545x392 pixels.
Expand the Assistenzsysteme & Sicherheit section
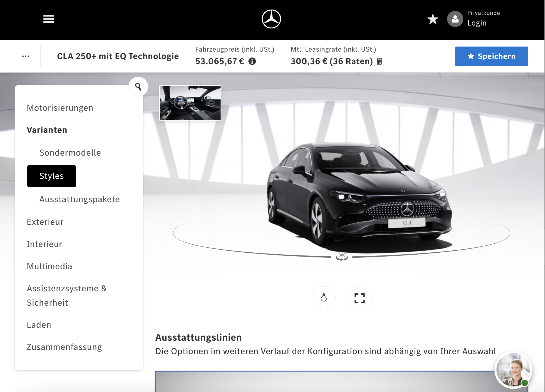tap(67, 295)
